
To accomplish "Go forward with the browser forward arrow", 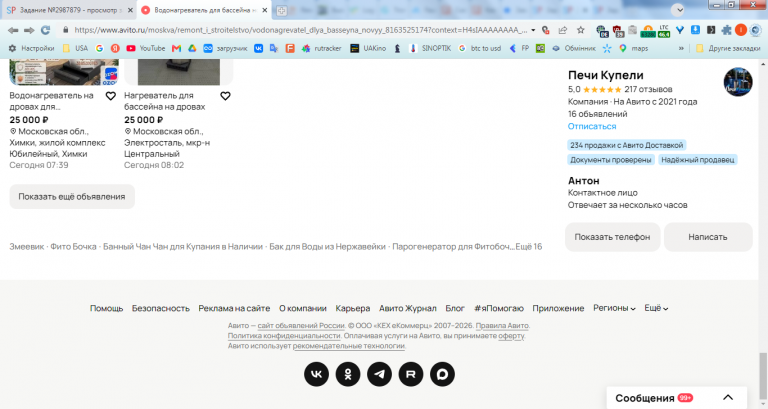I will pyautogui.click(x=29, y=30).
